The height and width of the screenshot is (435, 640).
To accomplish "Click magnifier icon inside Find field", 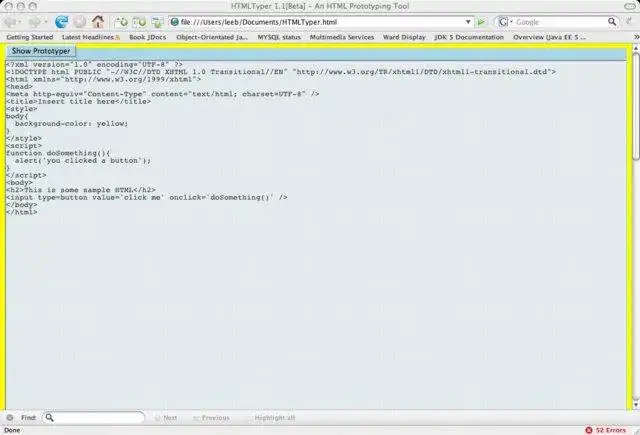I will [x=49, y=417].
